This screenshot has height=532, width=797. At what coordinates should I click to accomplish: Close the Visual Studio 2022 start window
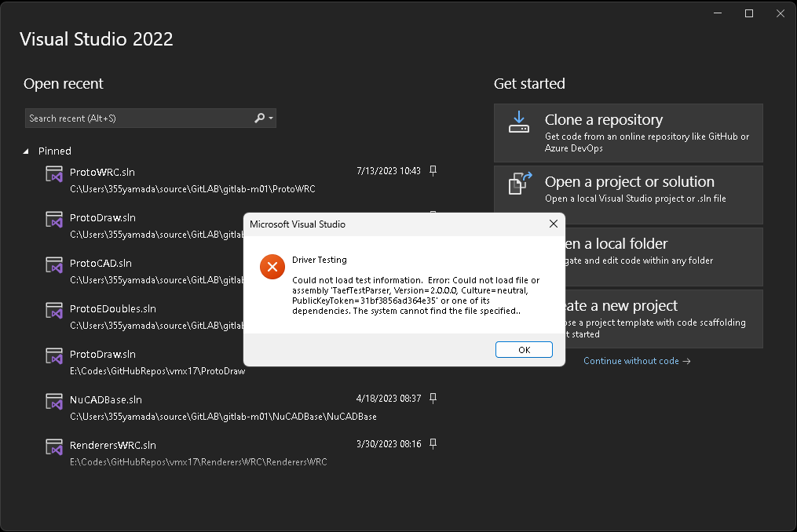[x=781, y=13]
